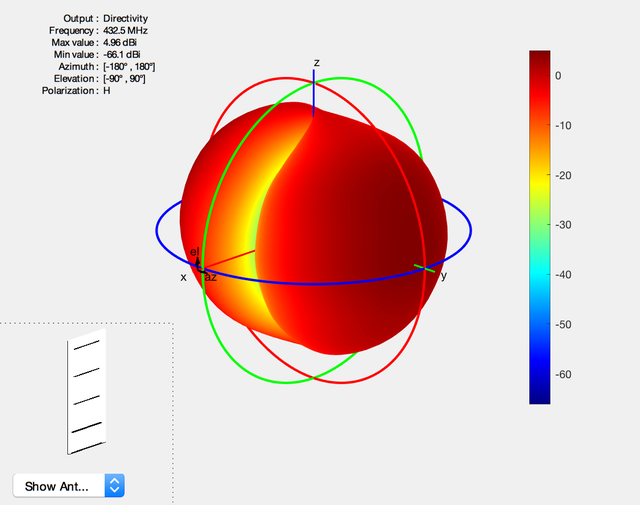Click the Azimuth range [-180°, 180°] text
This screenshot has height=505, width=640.
pos(129,67)
